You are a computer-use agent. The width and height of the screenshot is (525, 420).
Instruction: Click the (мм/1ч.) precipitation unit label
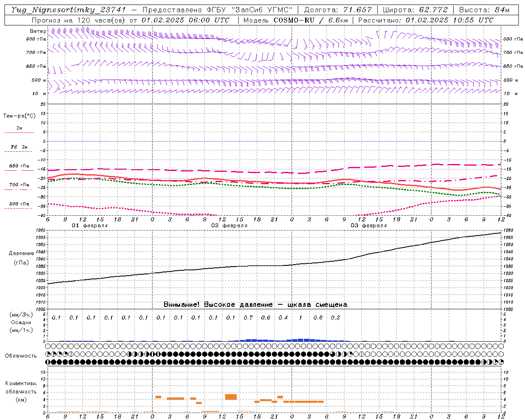tap(21, 330)
